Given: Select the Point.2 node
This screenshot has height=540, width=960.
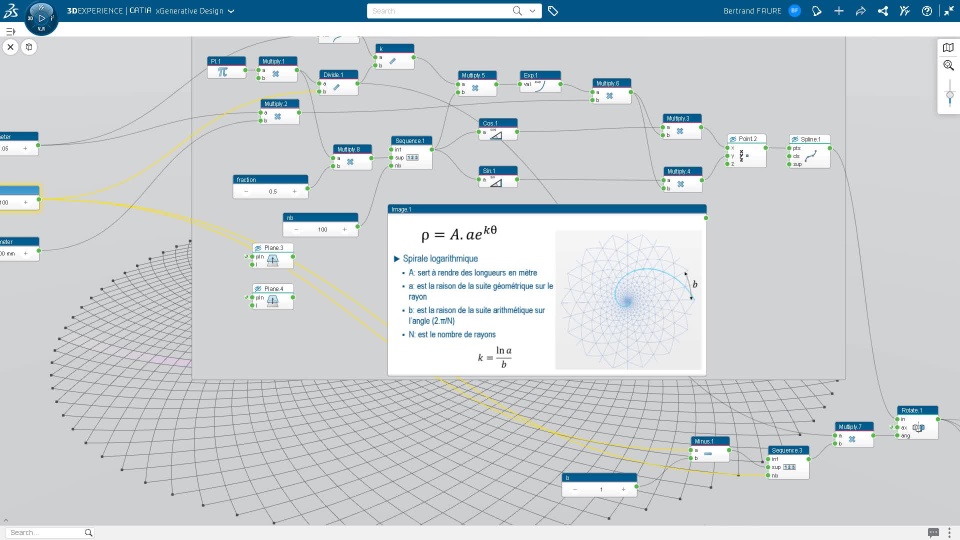Looking at the screenshot, I should (x=746, y=151).
